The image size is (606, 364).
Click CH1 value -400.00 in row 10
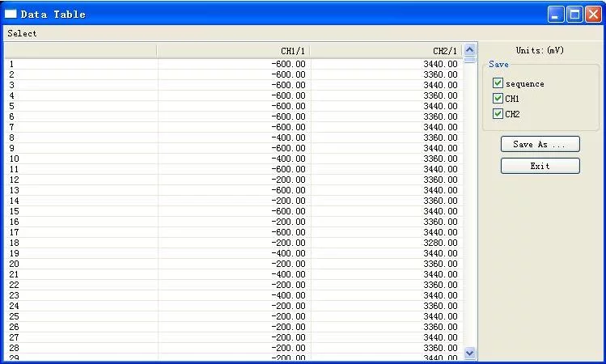(288, 159)
